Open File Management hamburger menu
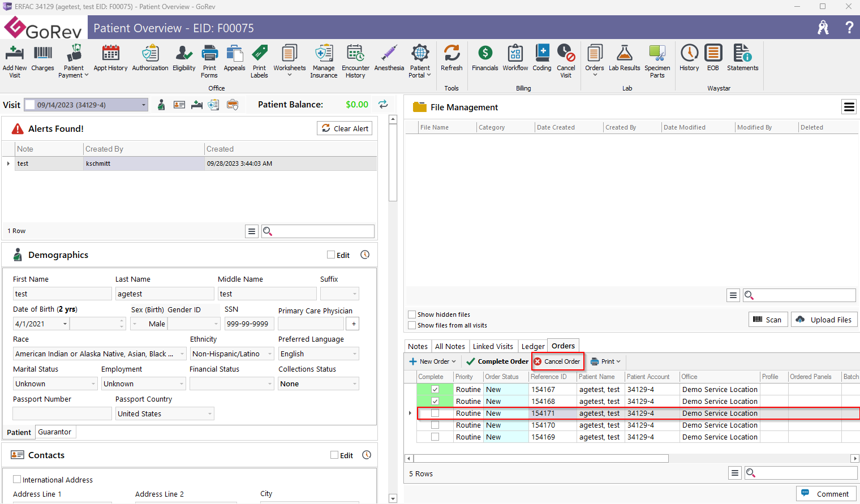860x504 pixels. click(849, 107)
